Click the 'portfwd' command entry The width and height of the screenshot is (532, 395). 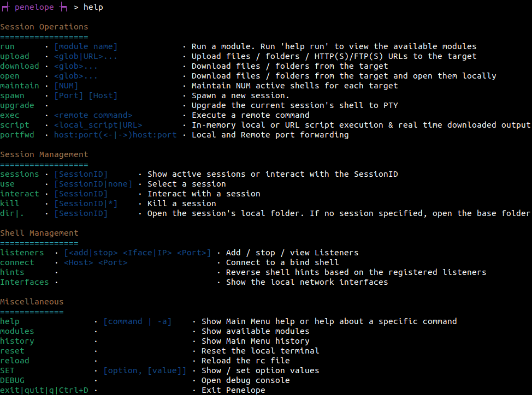pos(17,135)
